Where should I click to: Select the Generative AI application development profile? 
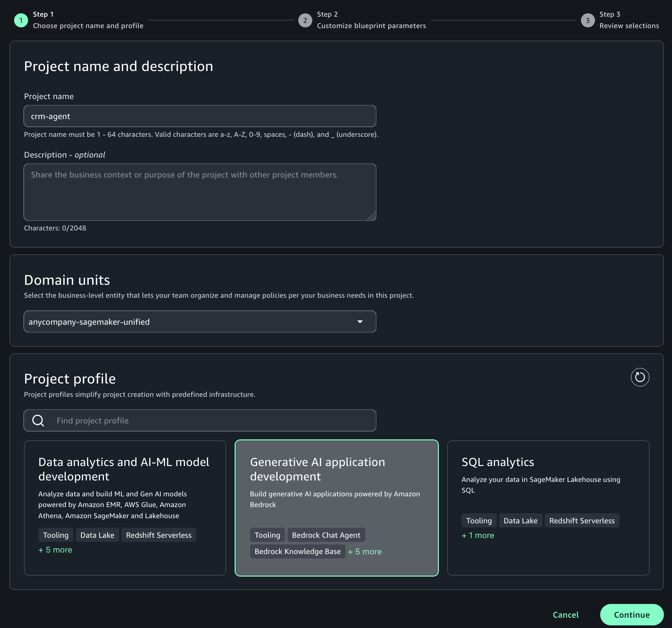(337, 508)
